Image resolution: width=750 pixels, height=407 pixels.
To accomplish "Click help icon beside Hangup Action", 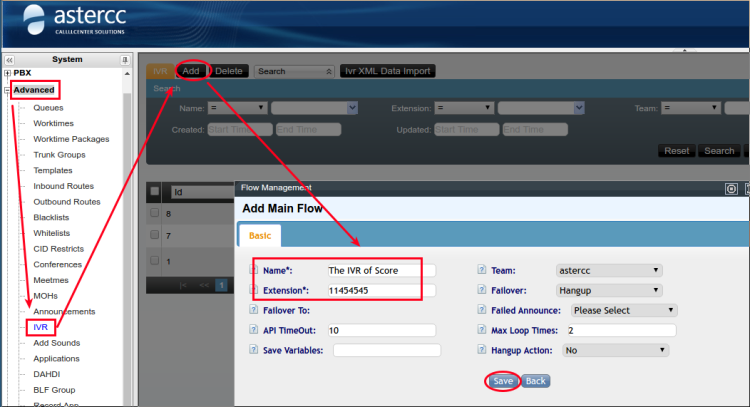I will pyautogui.click(x=481, y=350).
